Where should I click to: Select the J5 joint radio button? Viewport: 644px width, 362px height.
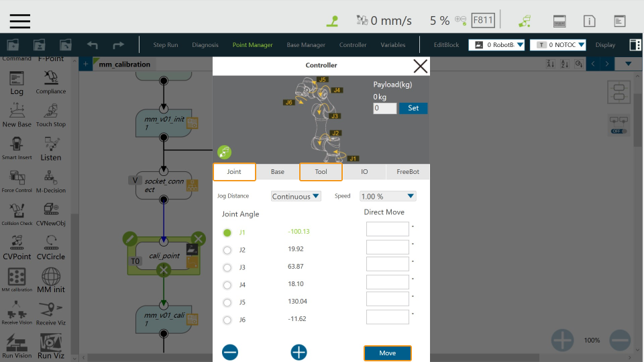pos(227,303)
